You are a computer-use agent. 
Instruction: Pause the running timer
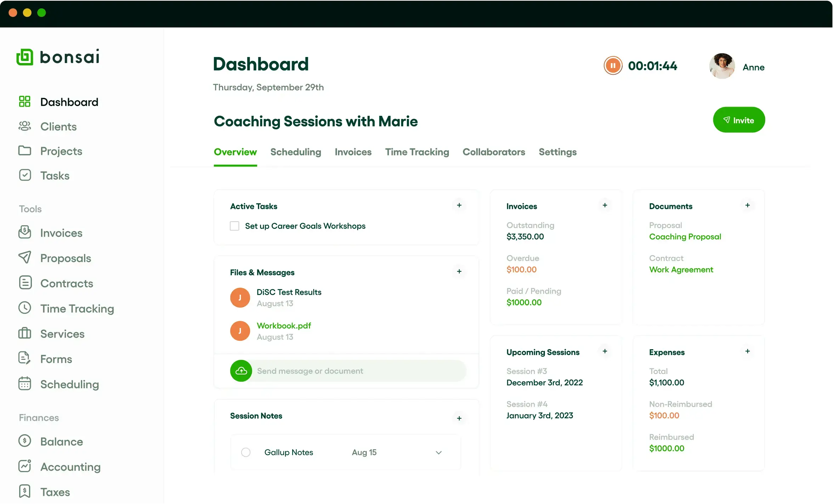point(613,66)
